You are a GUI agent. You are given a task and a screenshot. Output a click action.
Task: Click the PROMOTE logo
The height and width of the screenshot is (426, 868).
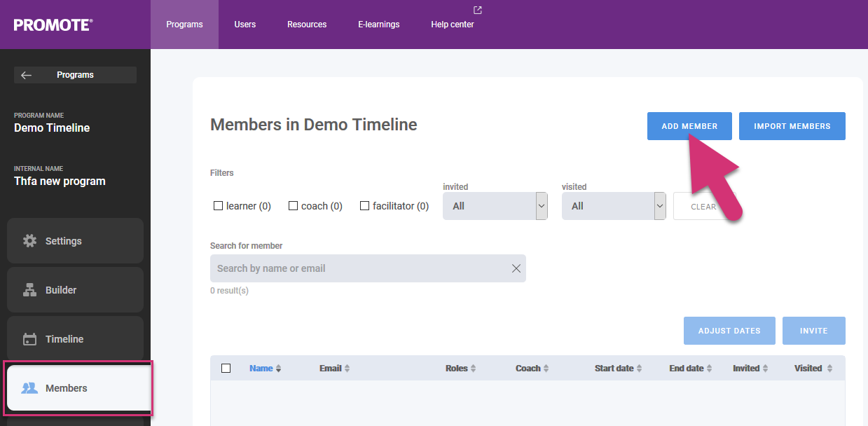click(x=53, y=25)
